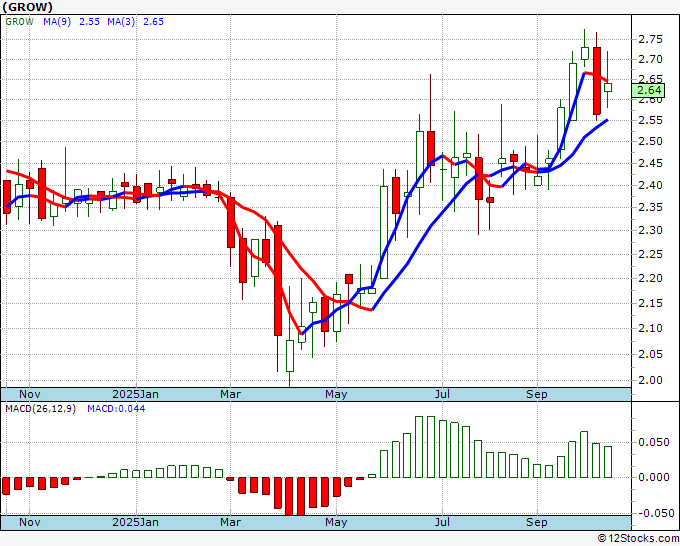
Task: Click the MA(3) 2.65 legend entry
Action: [138, 22]
